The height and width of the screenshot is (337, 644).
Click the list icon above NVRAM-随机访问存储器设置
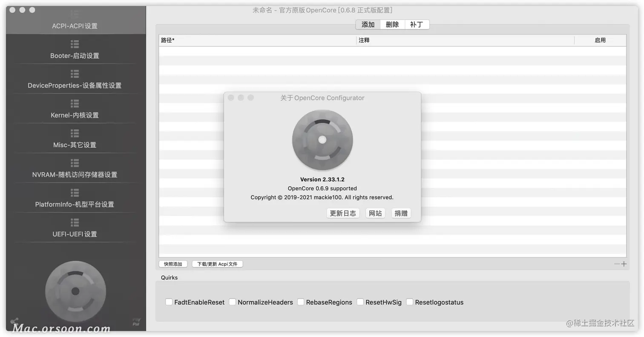click(x=75, y=163)
